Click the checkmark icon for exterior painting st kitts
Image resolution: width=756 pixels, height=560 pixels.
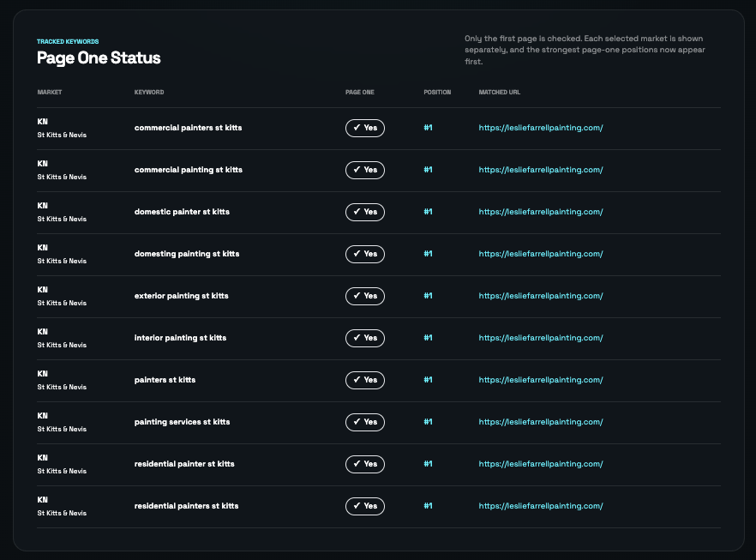tap(356, 296)
